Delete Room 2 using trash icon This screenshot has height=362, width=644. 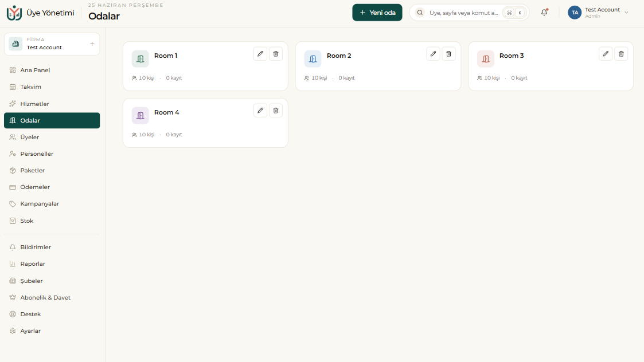448,54
